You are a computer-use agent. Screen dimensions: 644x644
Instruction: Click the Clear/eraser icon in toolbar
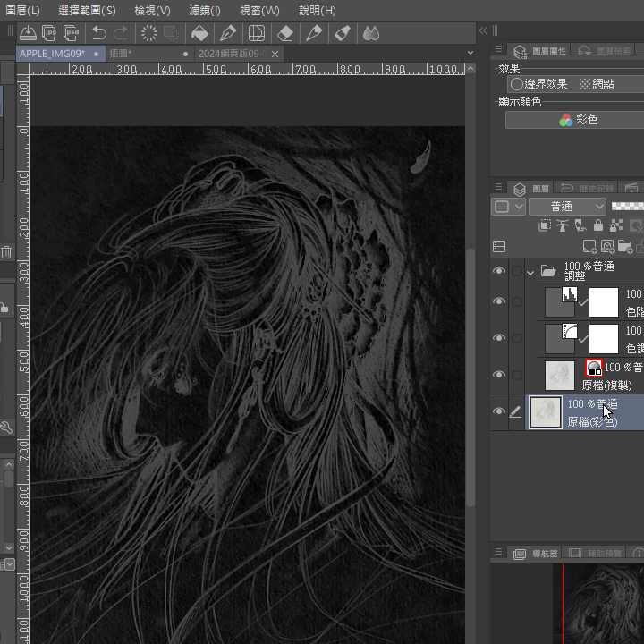coord(284,33)
